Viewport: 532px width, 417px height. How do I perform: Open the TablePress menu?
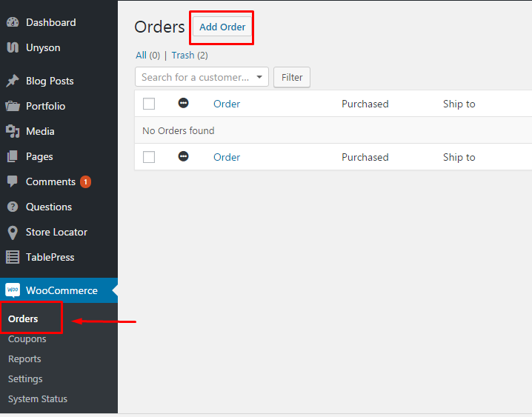point(59,257)
